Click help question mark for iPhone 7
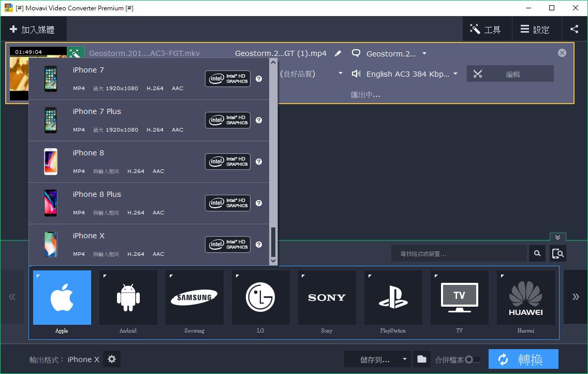 259,79
